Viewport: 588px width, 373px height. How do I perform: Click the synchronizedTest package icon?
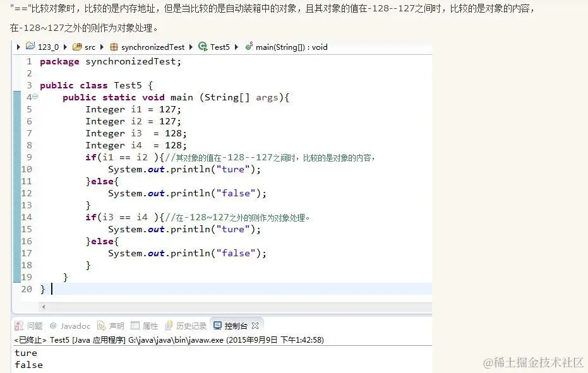tap(114, 47)
